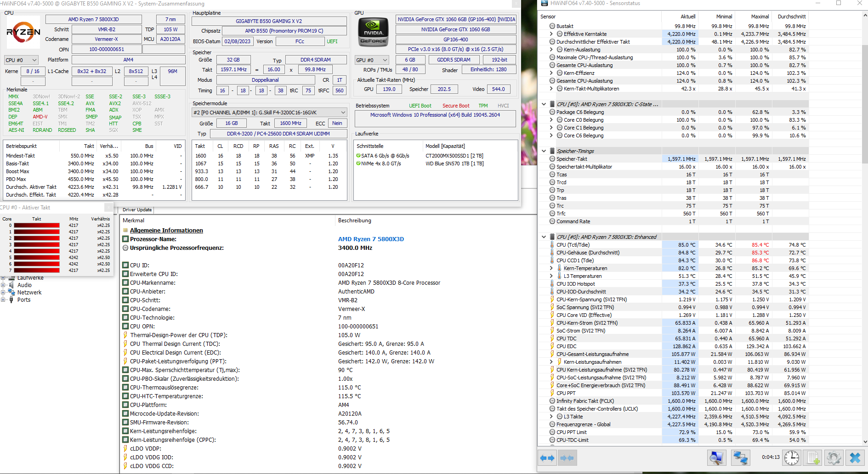Expand the Netzwerk tree node
The width and height of the screenshot is (868, 474).
pyautogui.click(x=3, y=293)
